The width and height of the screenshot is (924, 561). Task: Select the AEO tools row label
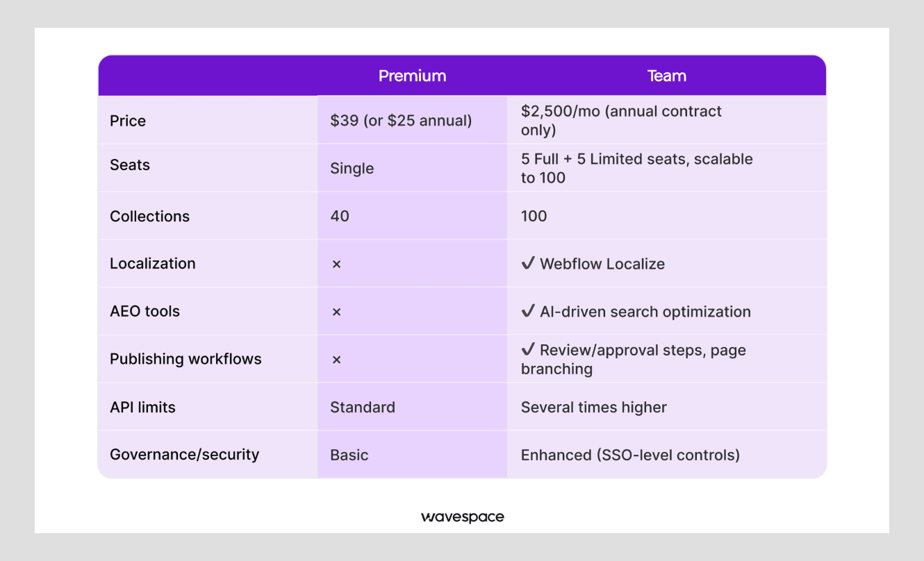(x=145, y=311)
